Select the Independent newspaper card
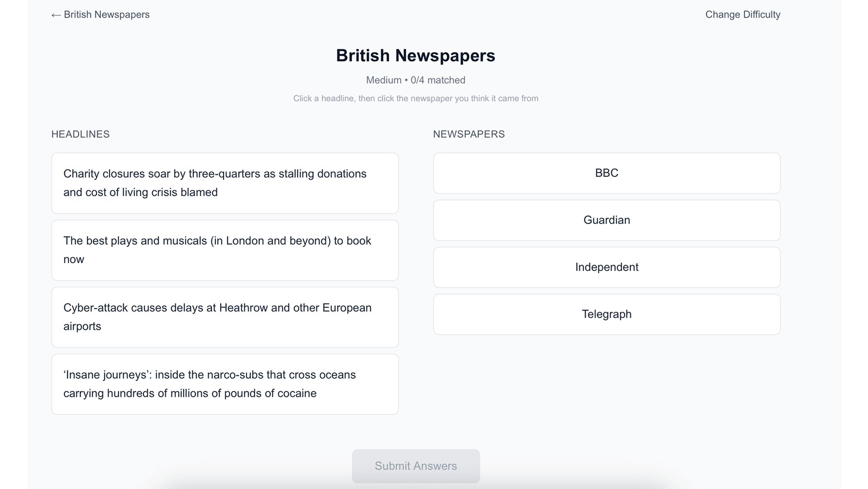 pyautogui.click(x=606, y=267)
